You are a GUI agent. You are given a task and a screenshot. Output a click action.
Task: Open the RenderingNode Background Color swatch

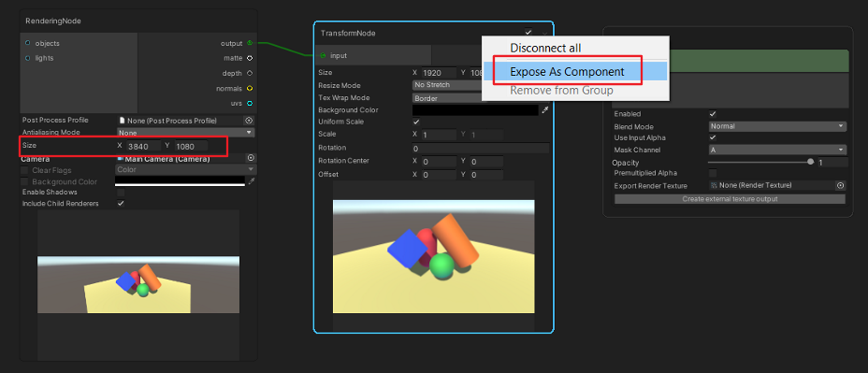pos(180,181)
